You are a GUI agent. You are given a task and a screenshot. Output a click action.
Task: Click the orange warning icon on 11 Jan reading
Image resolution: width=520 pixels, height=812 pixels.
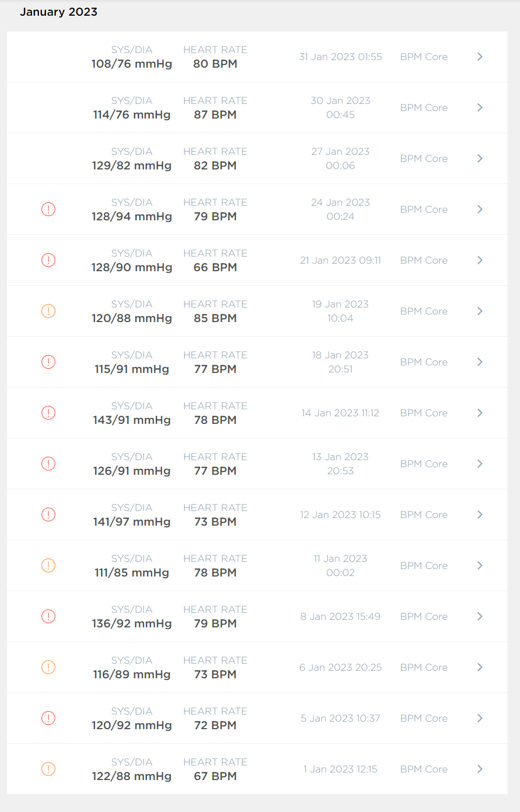(x=48, y=566)
